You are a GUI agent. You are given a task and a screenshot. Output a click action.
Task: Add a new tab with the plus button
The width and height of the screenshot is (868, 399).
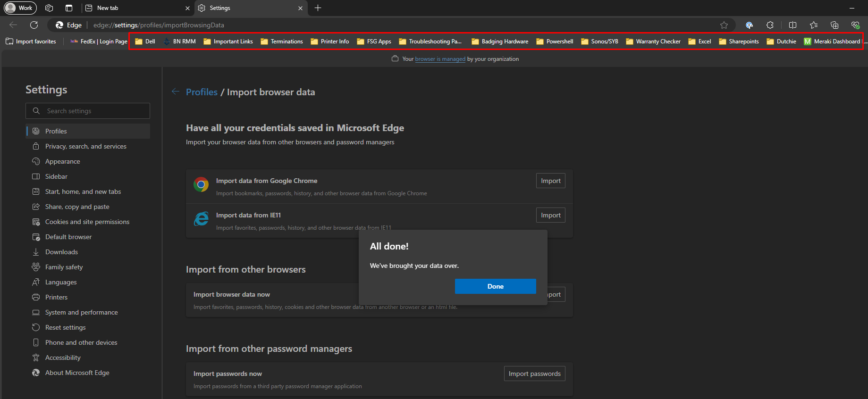[318, 8]
